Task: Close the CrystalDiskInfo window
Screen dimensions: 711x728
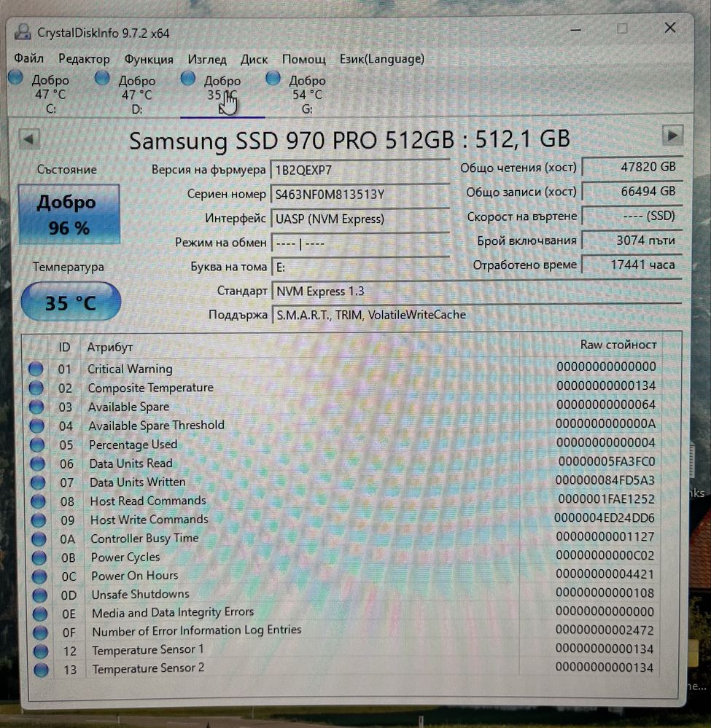Action: [670, 28]
